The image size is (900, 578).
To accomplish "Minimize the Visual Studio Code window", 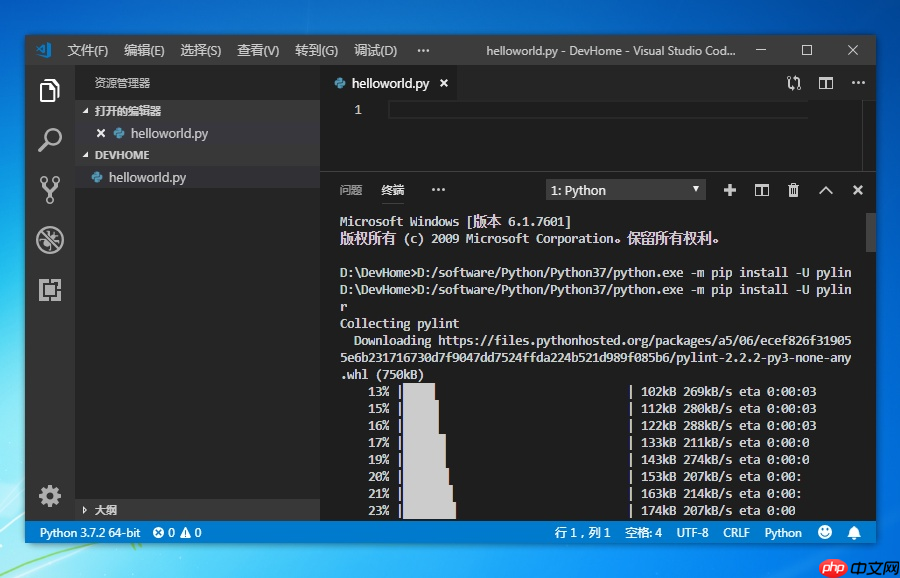I will 761,51.
